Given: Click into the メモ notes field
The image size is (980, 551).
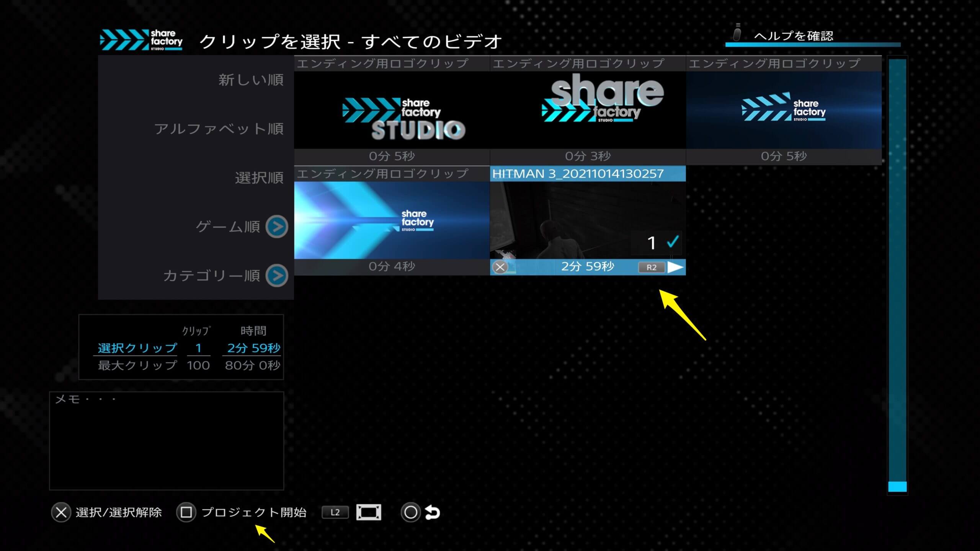Looking at the screenshot, I should (x=167, y=440).
